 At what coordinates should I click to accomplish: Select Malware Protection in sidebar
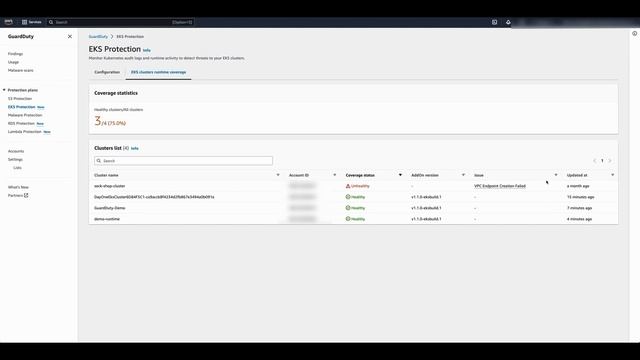coord(25,115)
